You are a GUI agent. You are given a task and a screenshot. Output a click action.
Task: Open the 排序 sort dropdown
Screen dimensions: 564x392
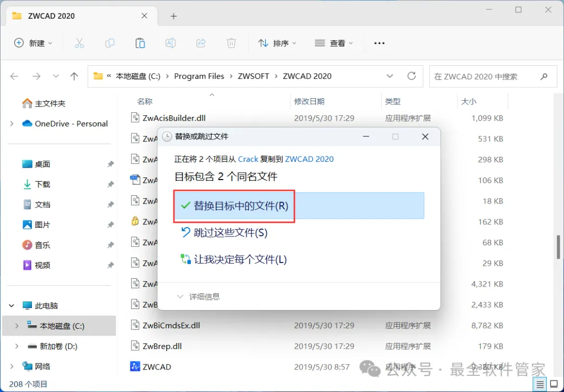coord(277,43)
